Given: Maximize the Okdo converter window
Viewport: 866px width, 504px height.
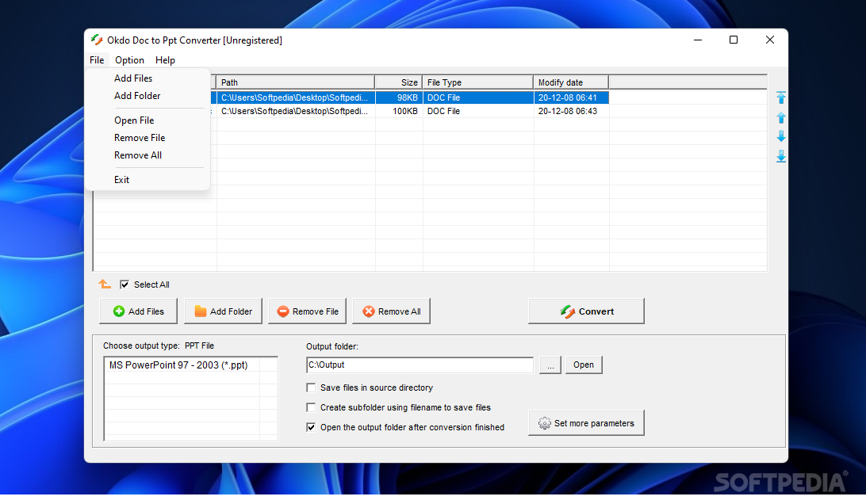Looking at the screenshot, I should pos(734,40).
